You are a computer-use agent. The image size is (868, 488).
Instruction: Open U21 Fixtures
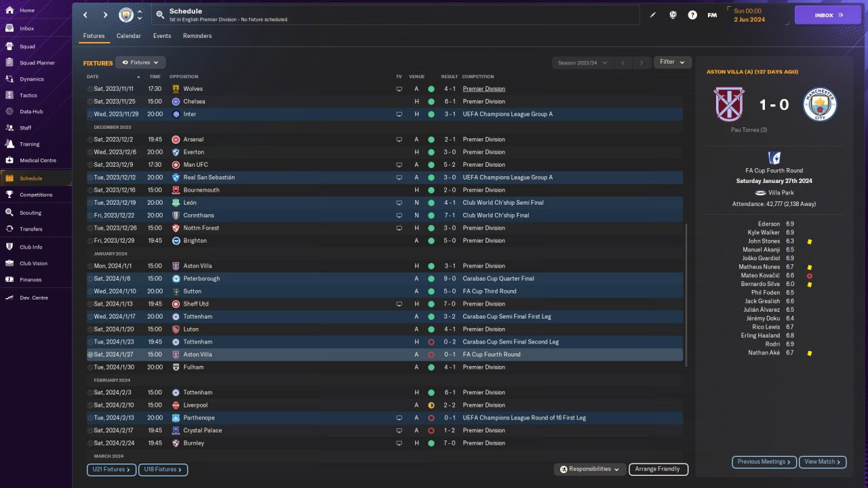click(112, 470)
